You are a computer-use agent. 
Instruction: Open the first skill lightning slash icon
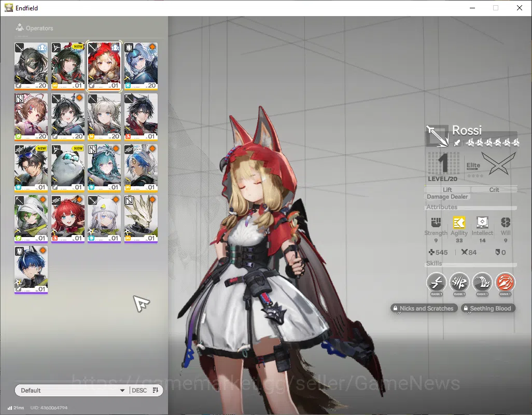(x=436, y=282)
